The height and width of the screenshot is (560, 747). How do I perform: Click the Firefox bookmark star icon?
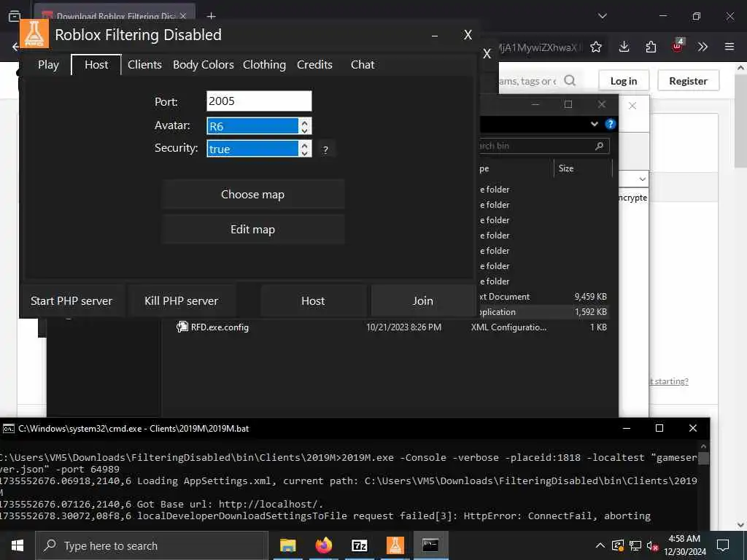click(x=596, y=47)
